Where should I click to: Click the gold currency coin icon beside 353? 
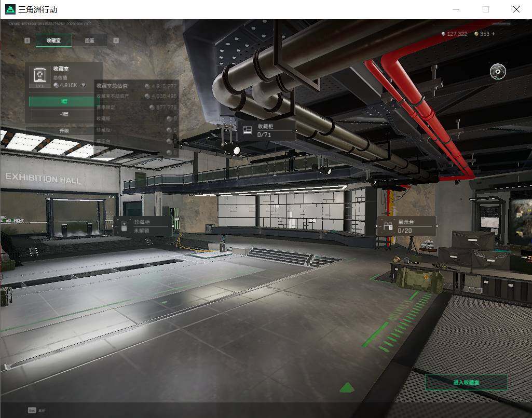[x=476, y=34]
